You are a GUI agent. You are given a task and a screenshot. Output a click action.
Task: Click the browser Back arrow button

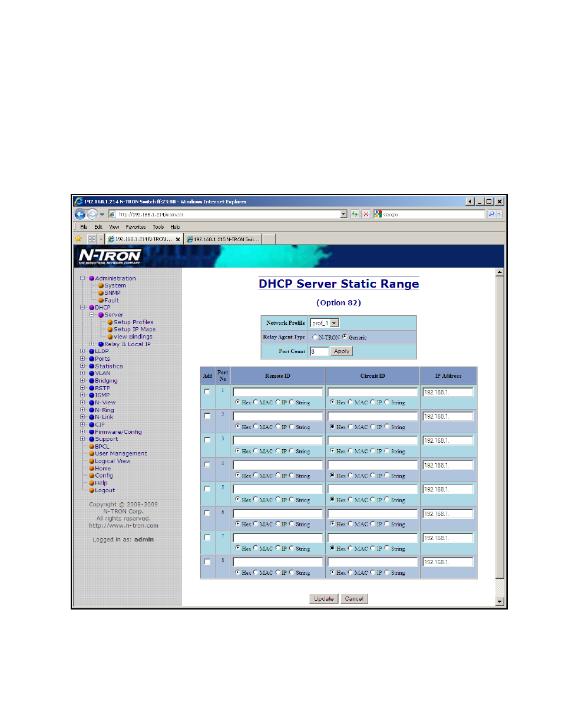click(x=80, y=215)
